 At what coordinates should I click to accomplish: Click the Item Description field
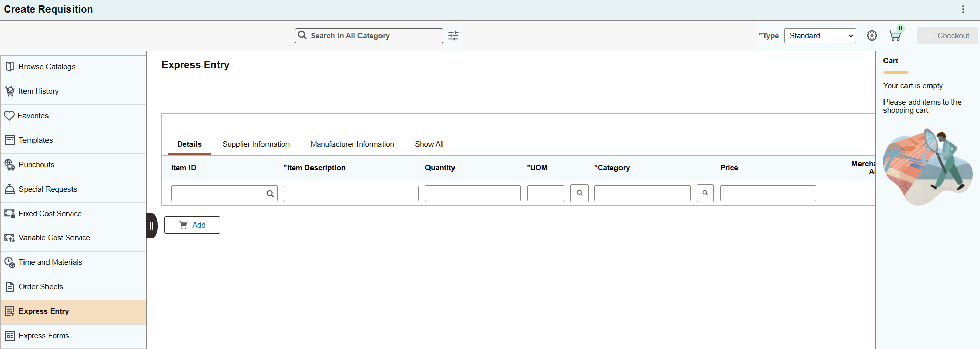click(x=351, y=193)
